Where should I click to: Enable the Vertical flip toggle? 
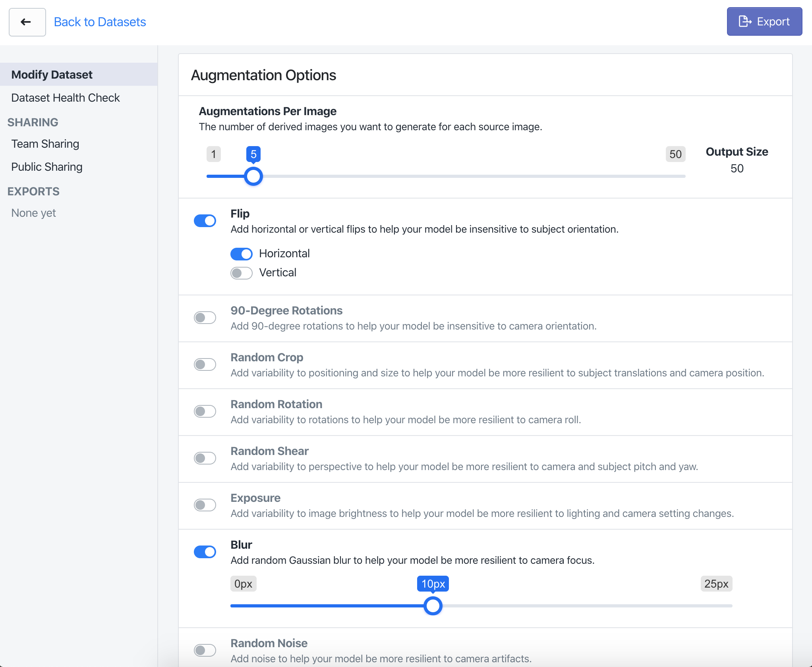coord(241,273)
